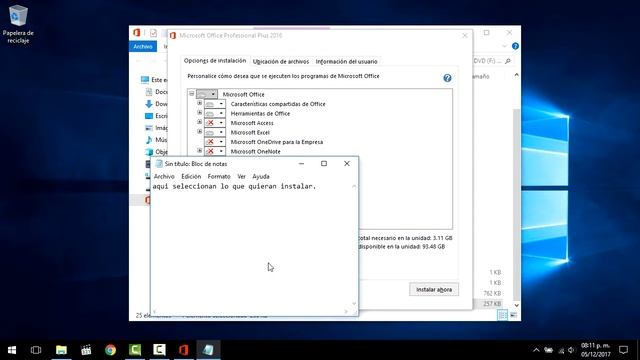
Task: Switch Explorer to large icons view
Action: pos(513,315)
